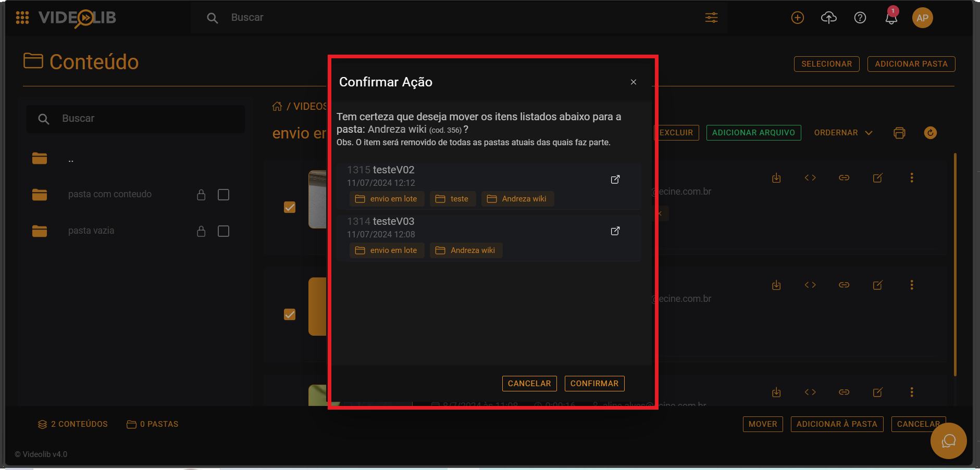Viewport: 980px width, 470px height.
Task: Click the second video thumbnail
Action: (x=317, y=307)
